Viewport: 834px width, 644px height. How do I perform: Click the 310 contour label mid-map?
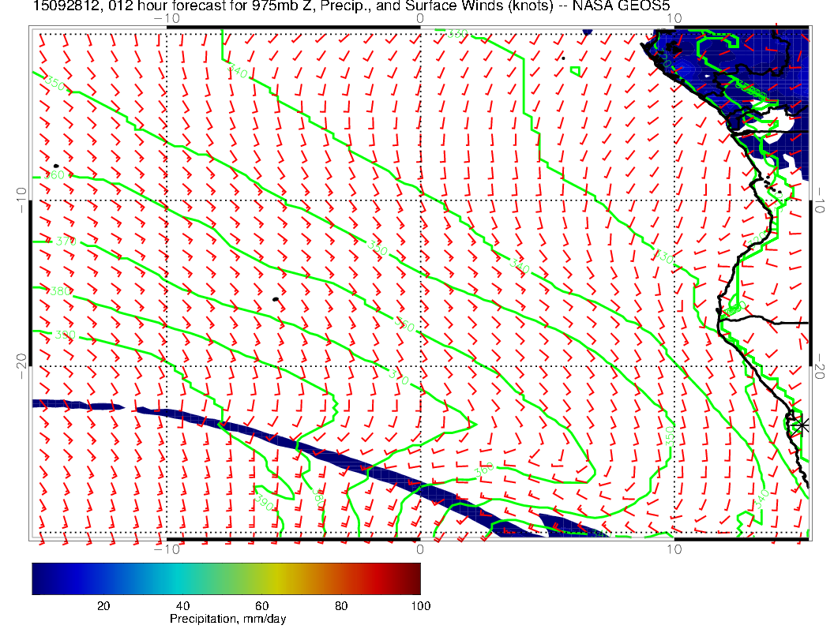(399, 377)
